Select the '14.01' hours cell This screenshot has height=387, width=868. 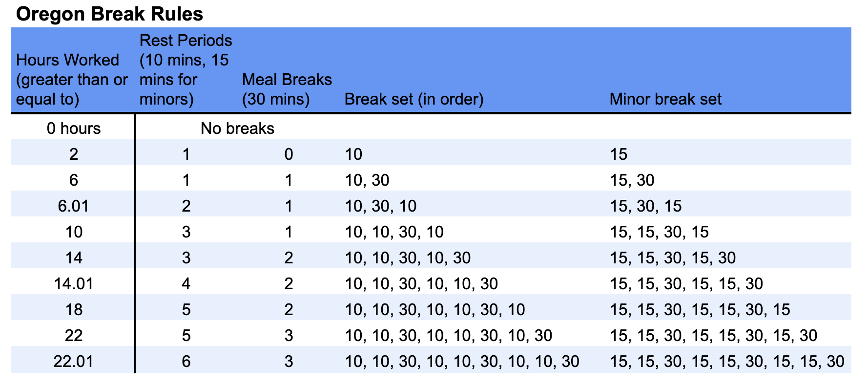[74, 283]
